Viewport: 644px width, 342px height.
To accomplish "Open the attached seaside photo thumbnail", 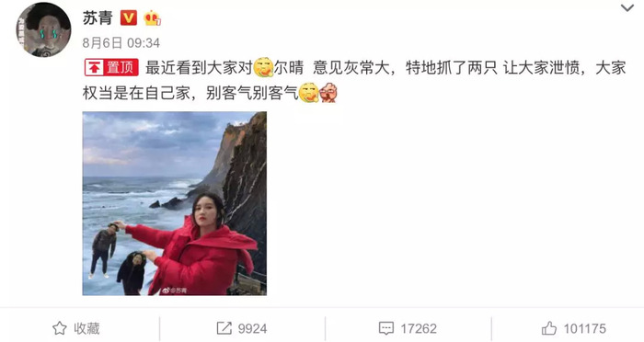I will (175, 203).
